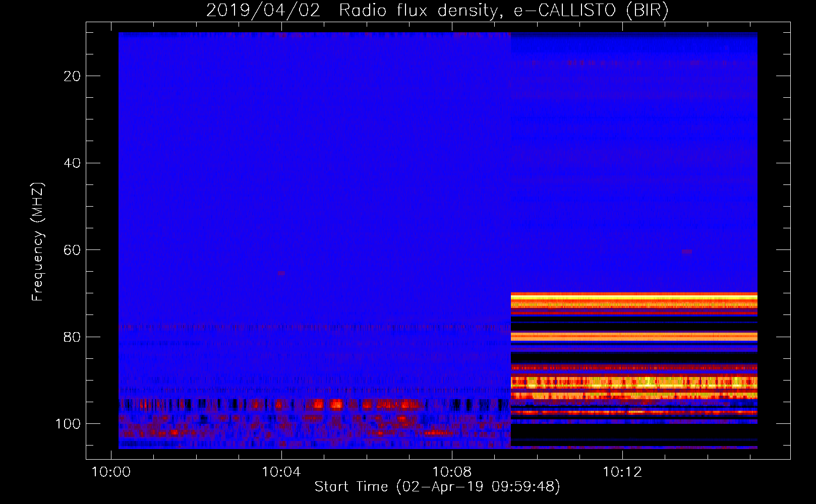This screenshot has height=504, width=816.
Task: Click the 40 MHz frequency tick label
Action: [72, 163]
